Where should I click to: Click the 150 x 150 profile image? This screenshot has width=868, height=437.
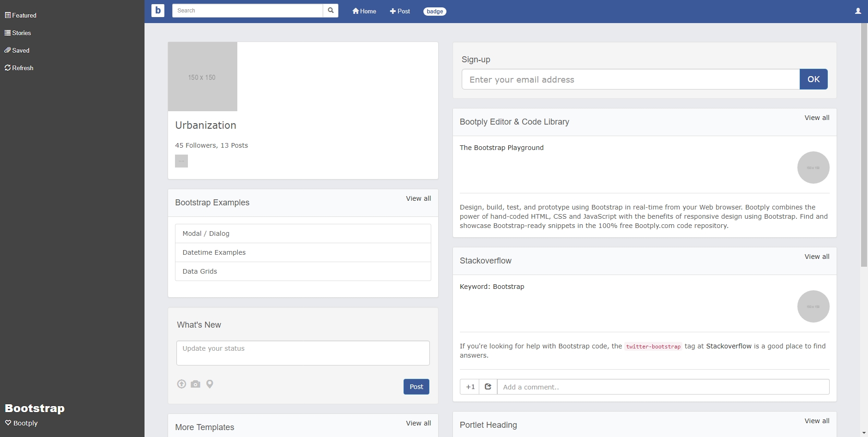coord(203,77)
